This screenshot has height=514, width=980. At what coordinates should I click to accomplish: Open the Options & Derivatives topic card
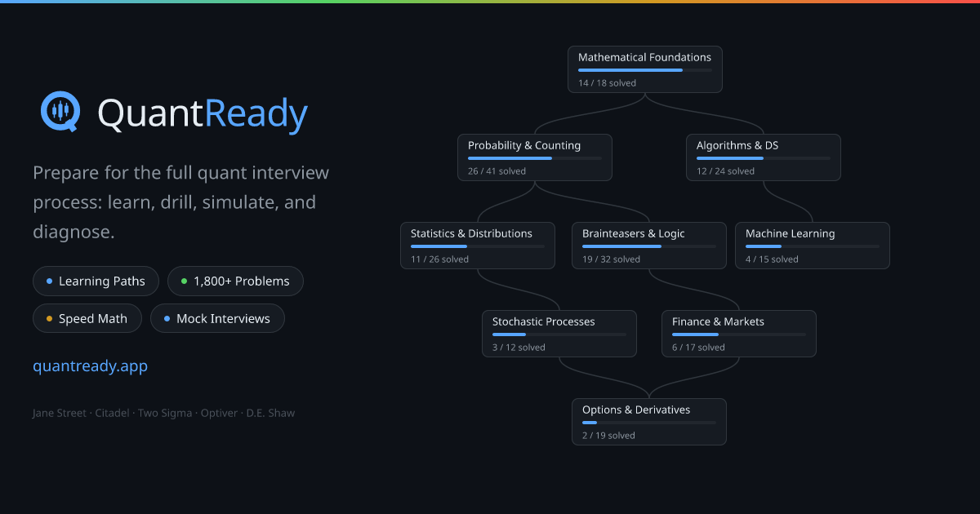click(x=649, y=422)
